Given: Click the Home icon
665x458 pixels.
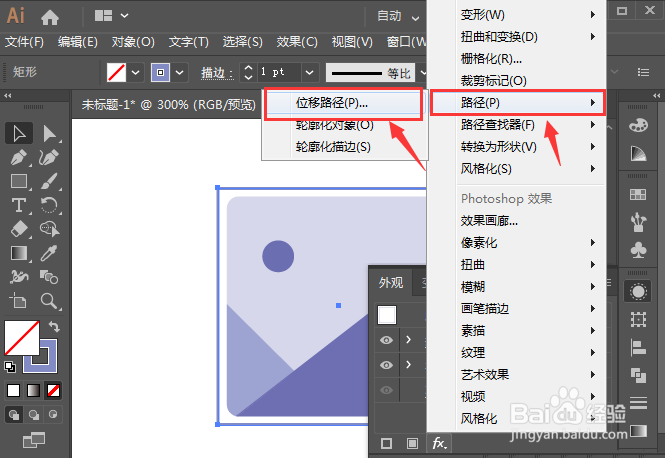Looking at the screenshot, I should [50, 17].
